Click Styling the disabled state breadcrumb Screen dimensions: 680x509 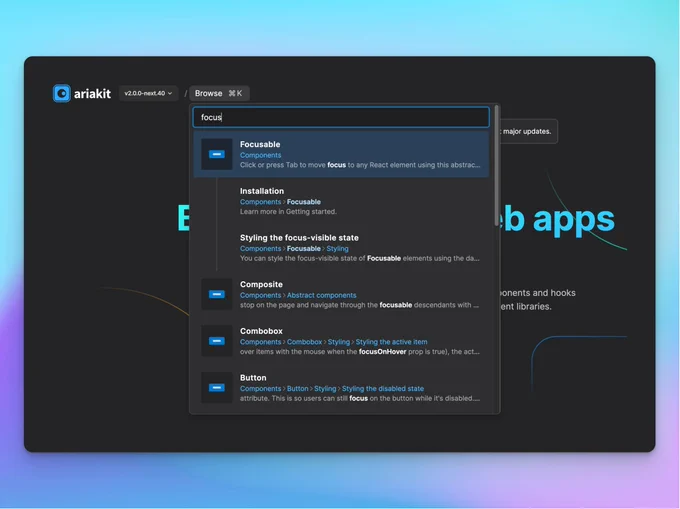pos(383,389)
